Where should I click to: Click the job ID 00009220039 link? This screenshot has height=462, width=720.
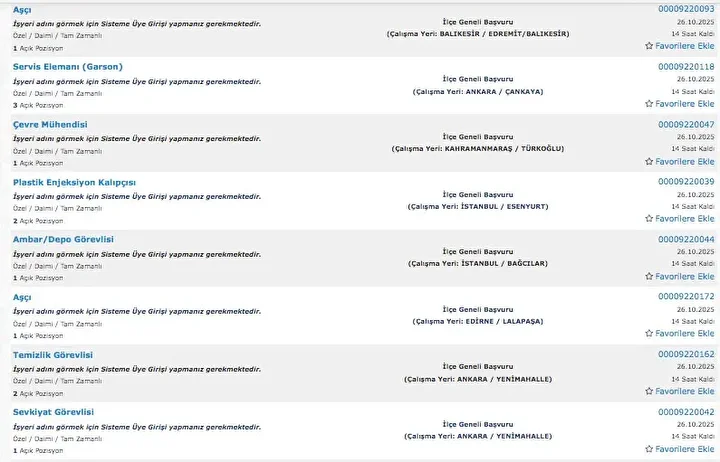pos(686,182)
